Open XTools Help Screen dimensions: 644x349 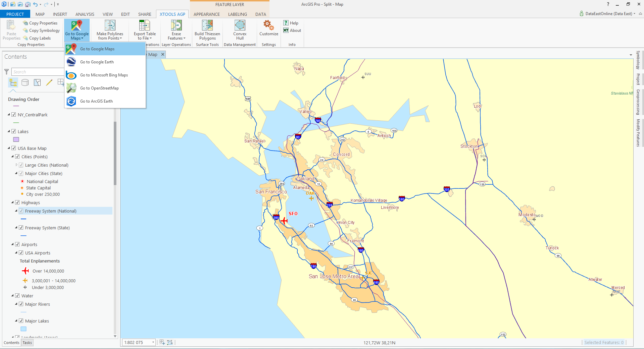pyautogui.click(x=291, y=23)
